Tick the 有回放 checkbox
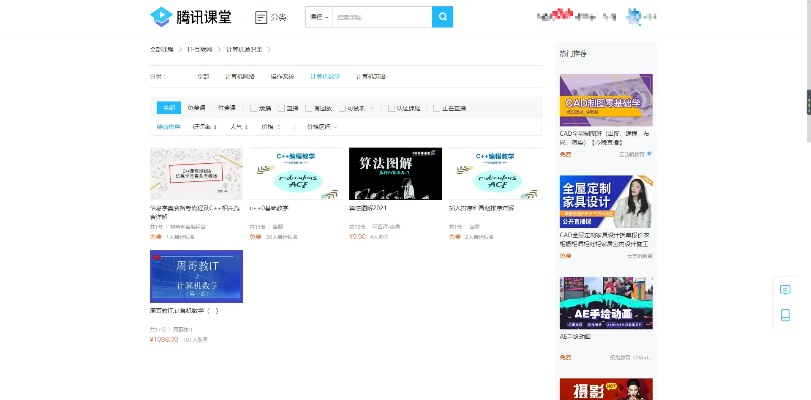 pyautogui.click(x=309, y=108)
